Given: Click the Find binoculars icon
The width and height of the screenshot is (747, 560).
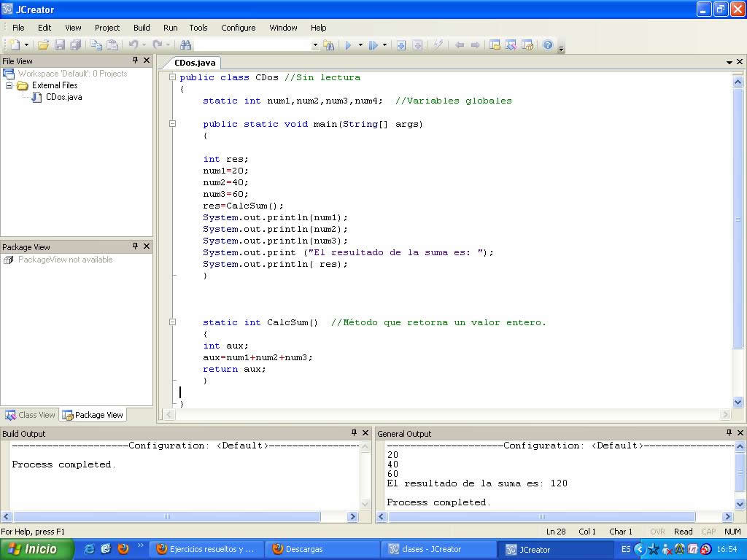Looking at the screenshot, I should pyautogui.click(x=186, y=45).
